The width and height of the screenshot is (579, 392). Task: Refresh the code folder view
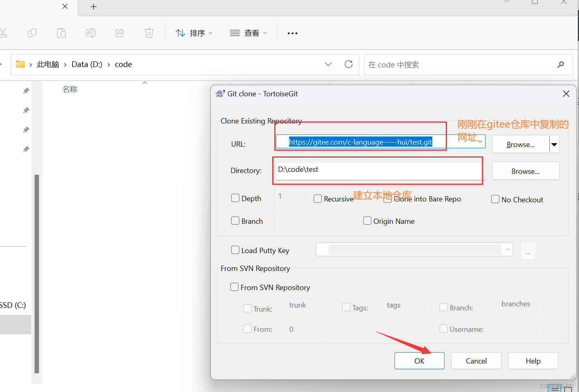(x=349, y=64)
